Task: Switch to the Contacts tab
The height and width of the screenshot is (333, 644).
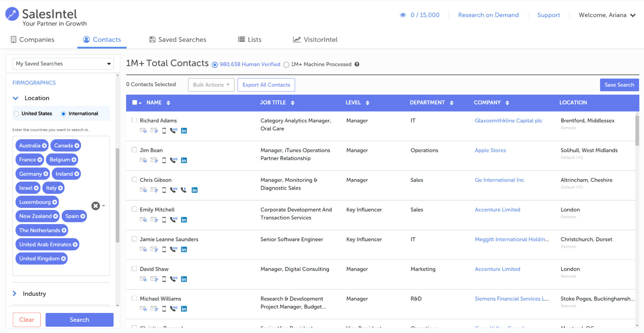Action: tap(102, 40)
